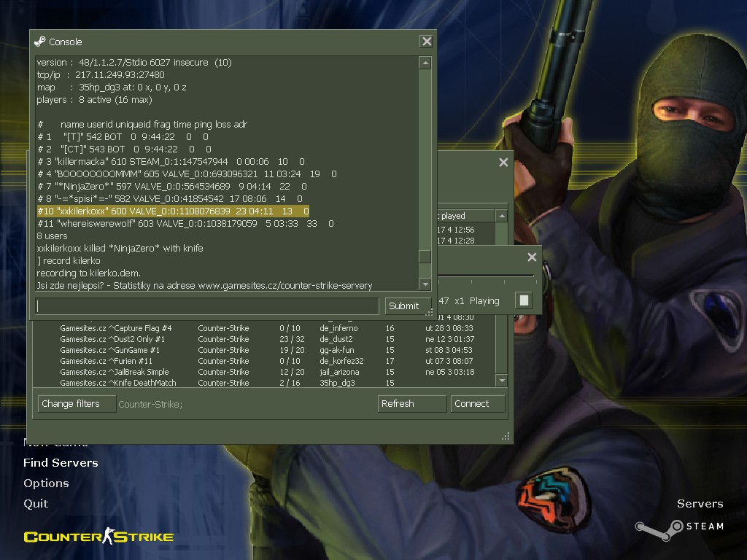The height and width of the screenshot is (560, 747).
Task: Click the Console up arrow
Action: tap(425, 63)
